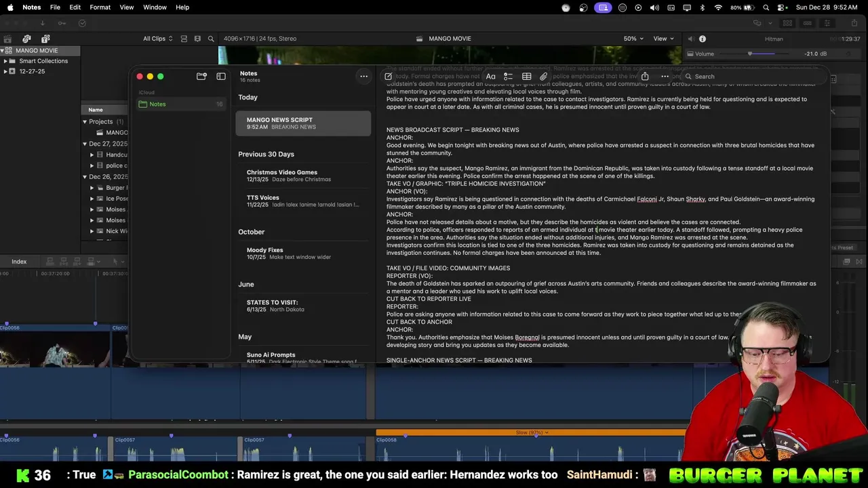Open STATES TO VISIT note

pyautogui.click(x=303, y=306)
